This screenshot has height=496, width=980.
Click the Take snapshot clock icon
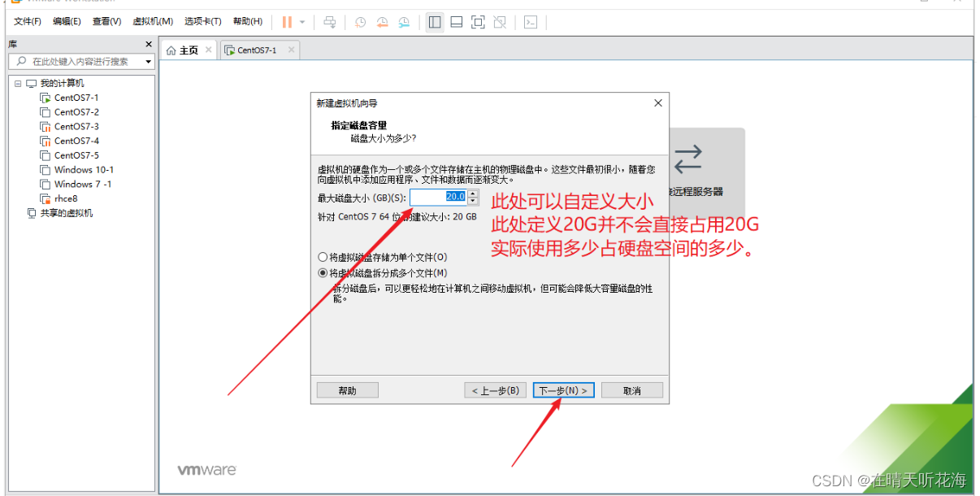click(360, 22)
